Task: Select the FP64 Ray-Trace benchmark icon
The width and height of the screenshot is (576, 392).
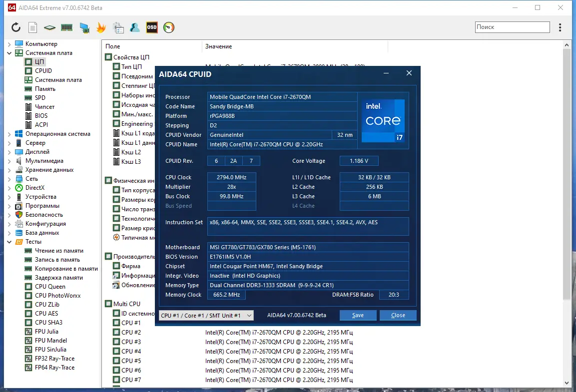Action: point(28,368)
